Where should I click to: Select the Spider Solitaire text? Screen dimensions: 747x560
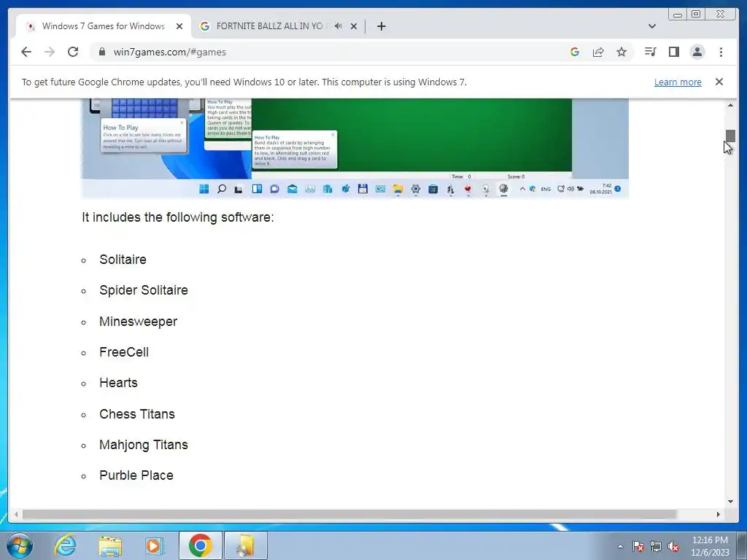[144, 290]
